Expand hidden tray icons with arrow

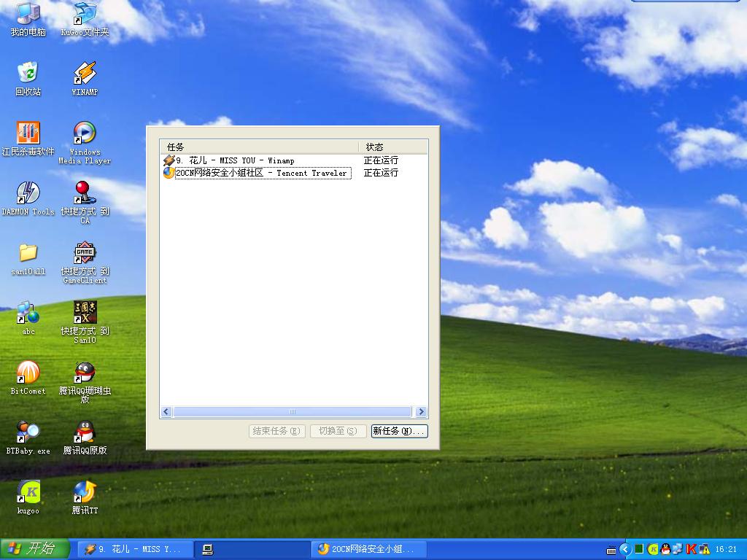click(x=625, y=549)
